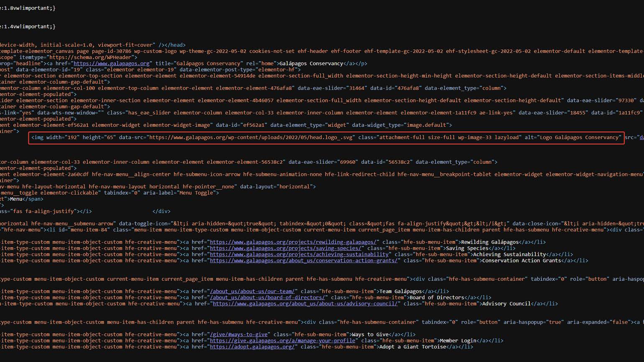This screenshot has width=644, height=362.
Task: Open the conservation-action-grants URL
Action: (x=303, y=260)
